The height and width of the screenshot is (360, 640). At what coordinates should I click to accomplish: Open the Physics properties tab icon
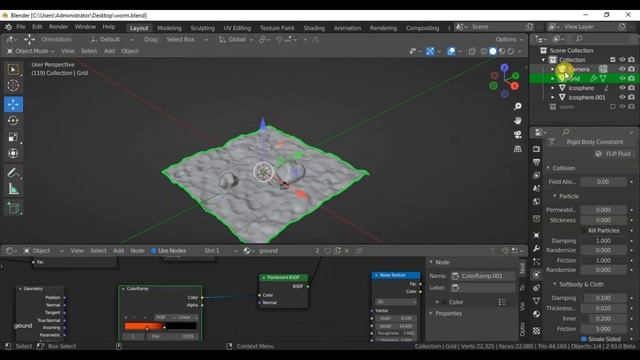coord(536,275)
